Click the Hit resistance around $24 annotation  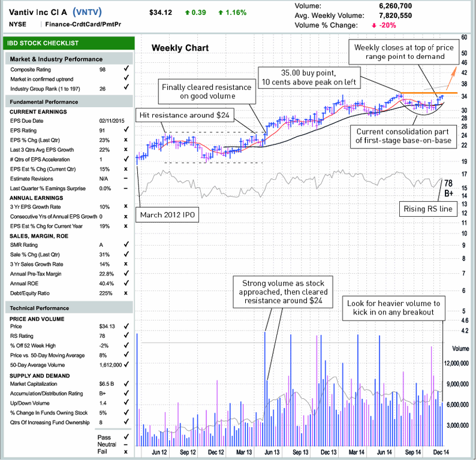185,115
